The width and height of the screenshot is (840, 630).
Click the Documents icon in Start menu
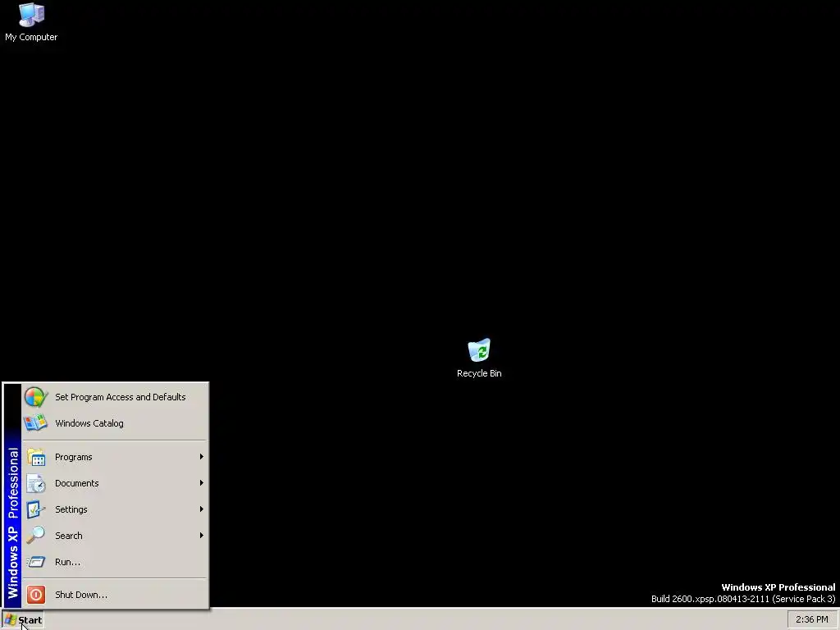36,483
